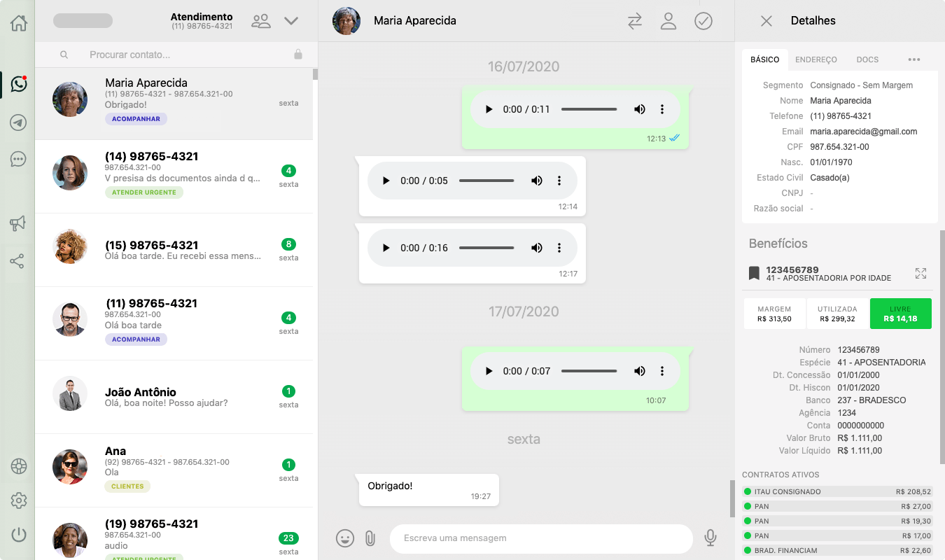Screen dimensions: 945x560
Task: Record voice message with microphone icon
Action: point(710,538)
